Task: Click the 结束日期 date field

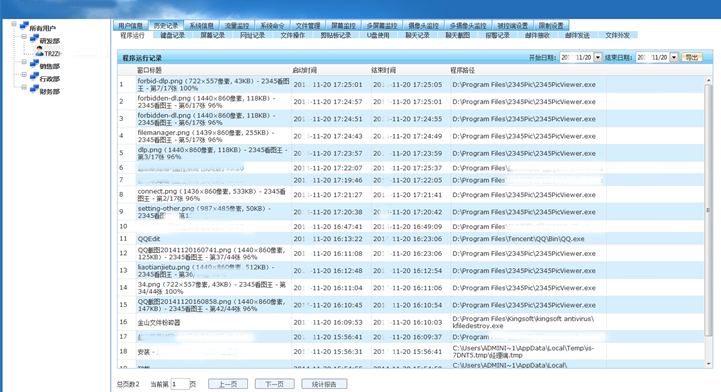Action: point(653,57)
